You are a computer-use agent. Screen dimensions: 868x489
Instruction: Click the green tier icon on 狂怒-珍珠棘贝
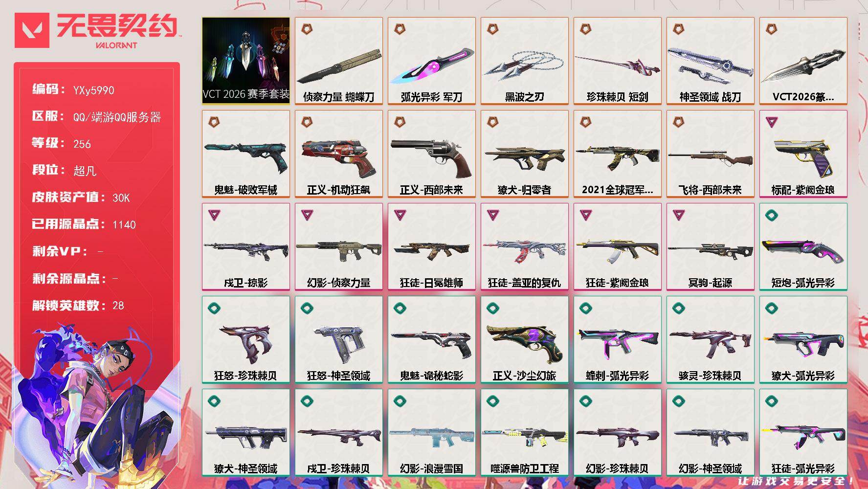214,308
